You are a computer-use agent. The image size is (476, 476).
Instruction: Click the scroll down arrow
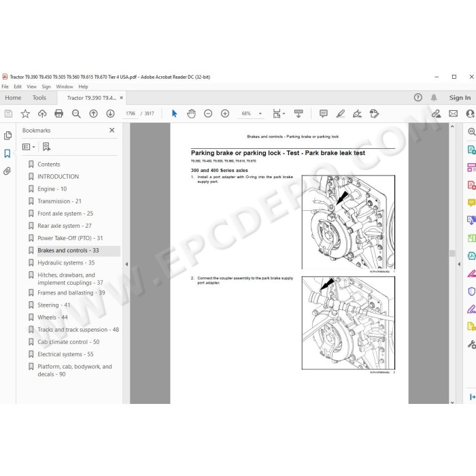pos(452,403)
